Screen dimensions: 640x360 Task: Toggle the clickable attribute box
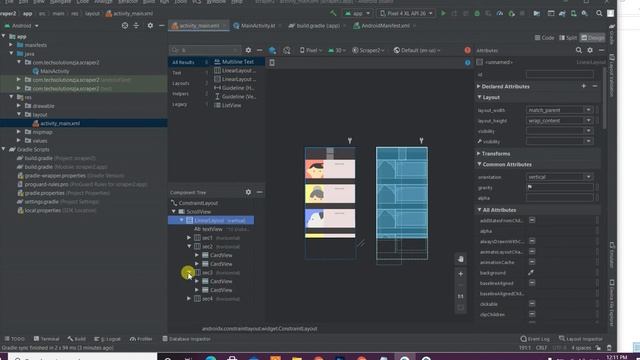pos(532,304)
